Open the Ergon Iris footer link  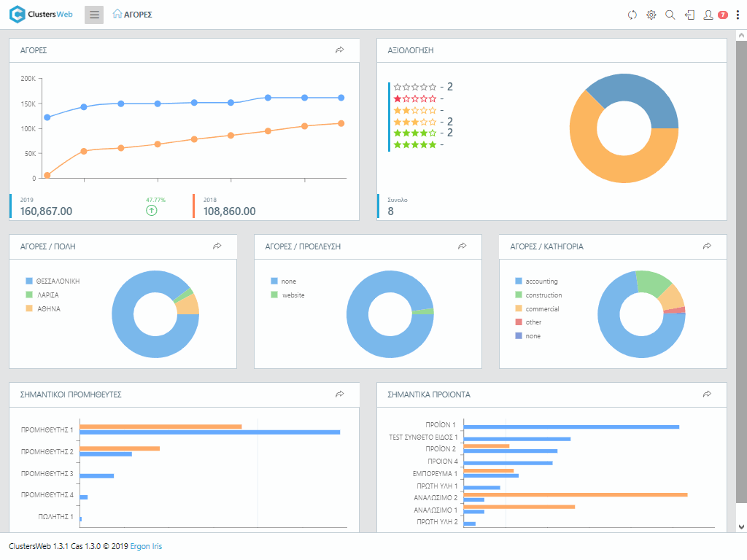(x=147, y=546)
